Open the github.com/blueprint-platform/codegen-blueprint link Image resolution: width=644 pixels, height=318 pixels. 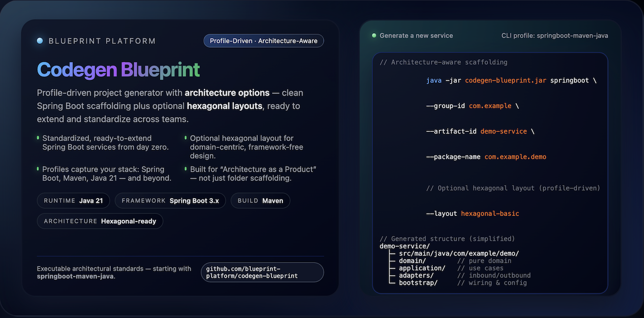point(262,272)
